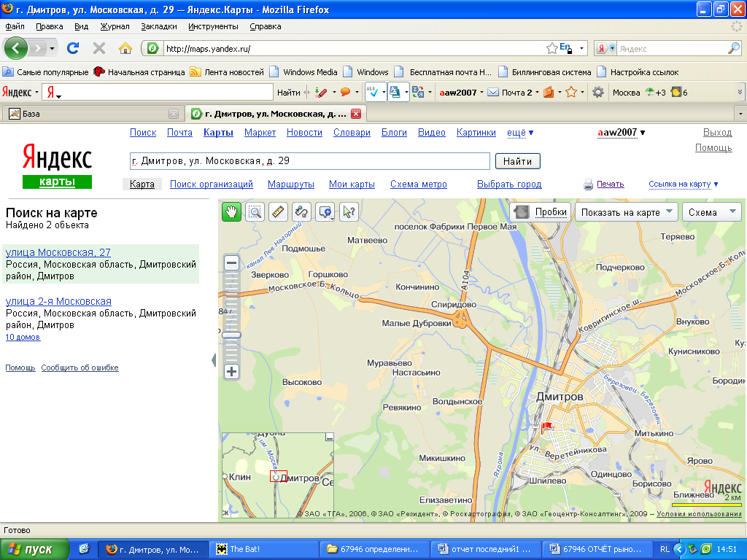Open the улица Московская, 27 result
The height and width of the screenshot is (560, 747).
point(58,252)
